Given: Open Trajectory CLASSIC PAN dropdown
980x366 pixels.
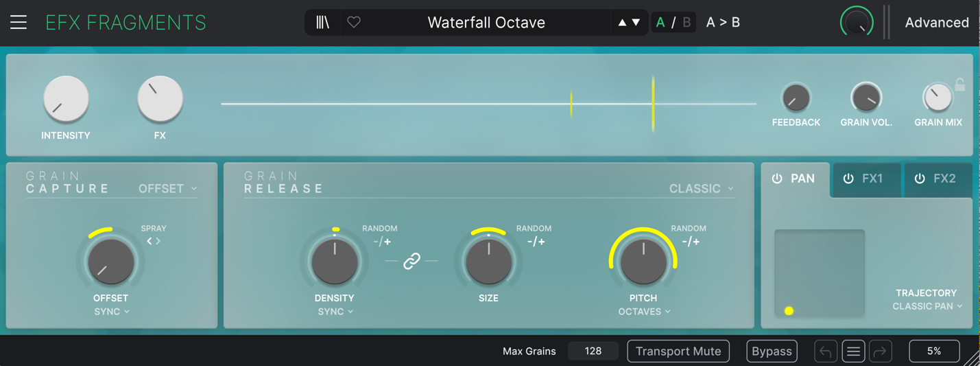Looking at the screenshot, I should [927, 306].
